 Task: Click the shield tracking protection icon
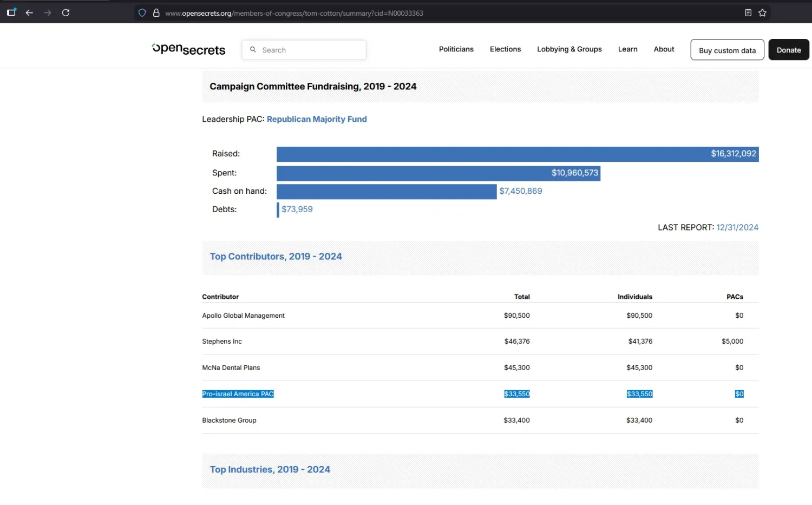142,13
